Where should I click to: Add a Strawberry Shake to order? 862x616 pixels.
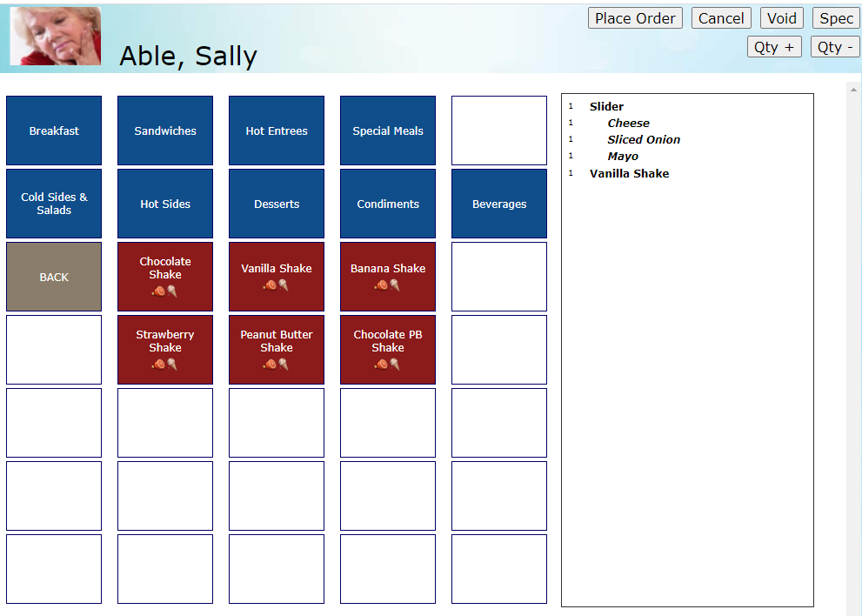[x=165, y=350]
